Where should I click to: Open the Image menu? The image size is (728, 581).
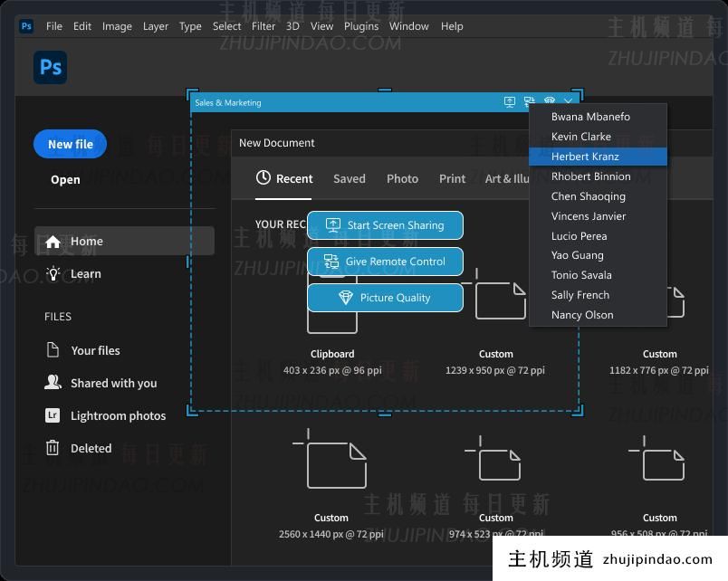(x=117, y=26)
